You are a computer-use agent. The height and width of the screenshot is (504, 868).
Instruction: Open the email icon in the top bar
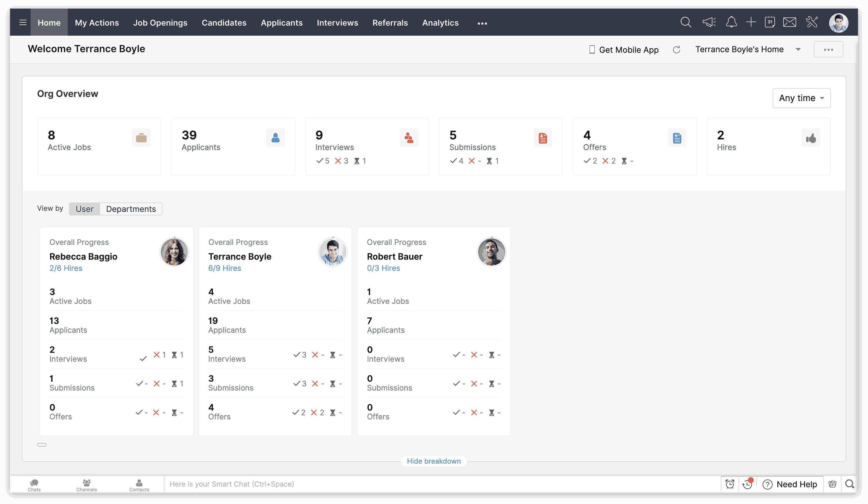pos(789,22)
